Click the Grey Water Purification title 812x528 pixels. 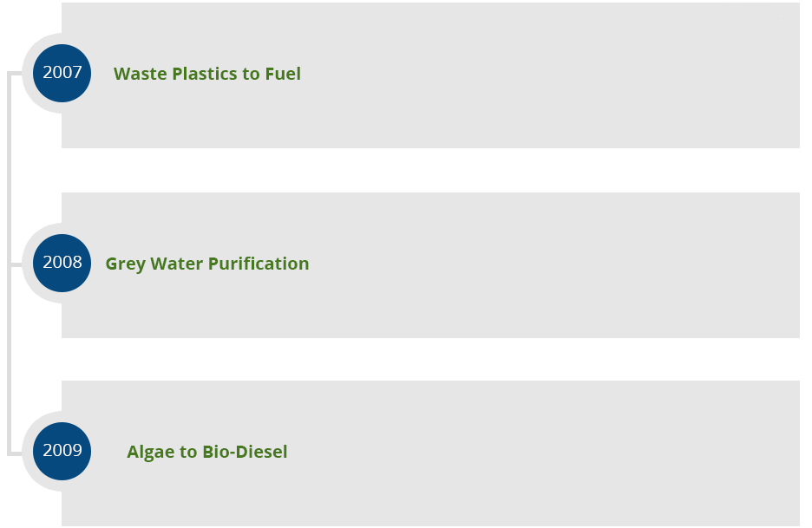(x=207, y=264)
